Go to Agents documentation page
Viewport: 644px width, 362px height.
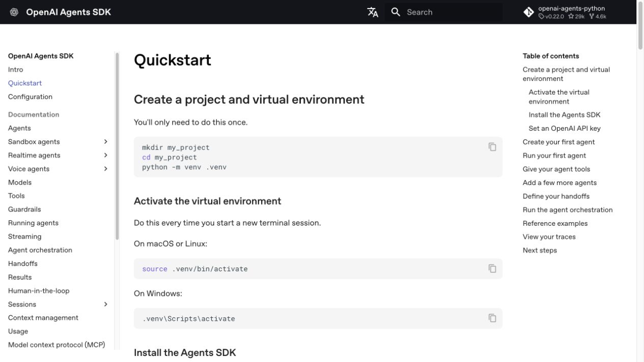(19, 128)
